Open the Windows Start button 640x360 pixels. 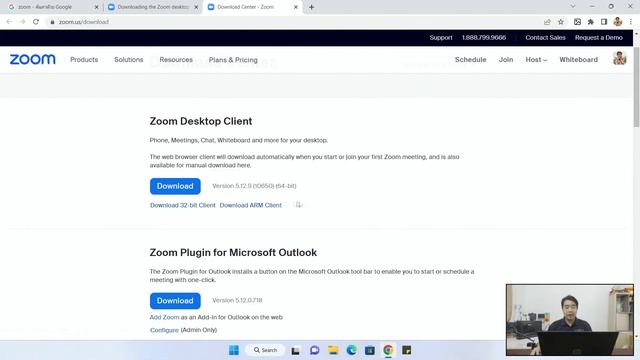tap(234, 350)
